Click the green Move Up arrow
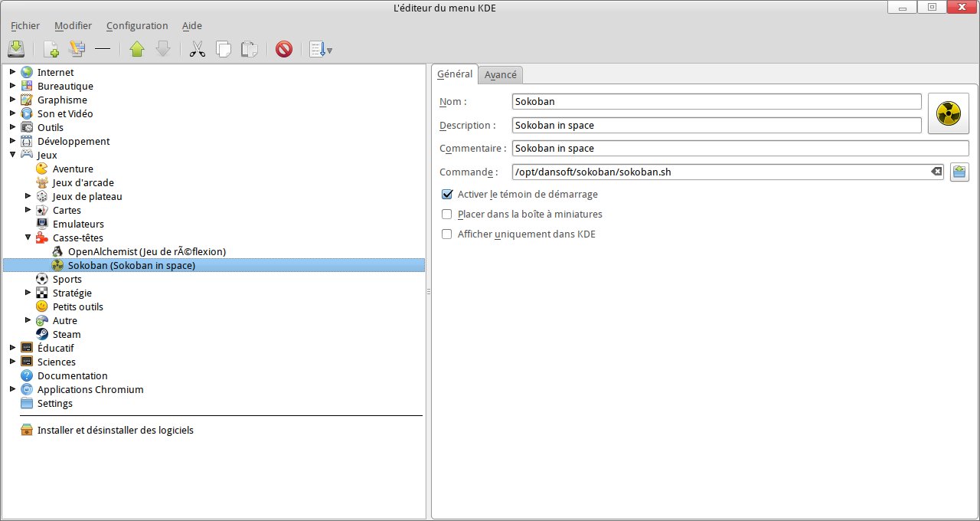 point(137,49)
